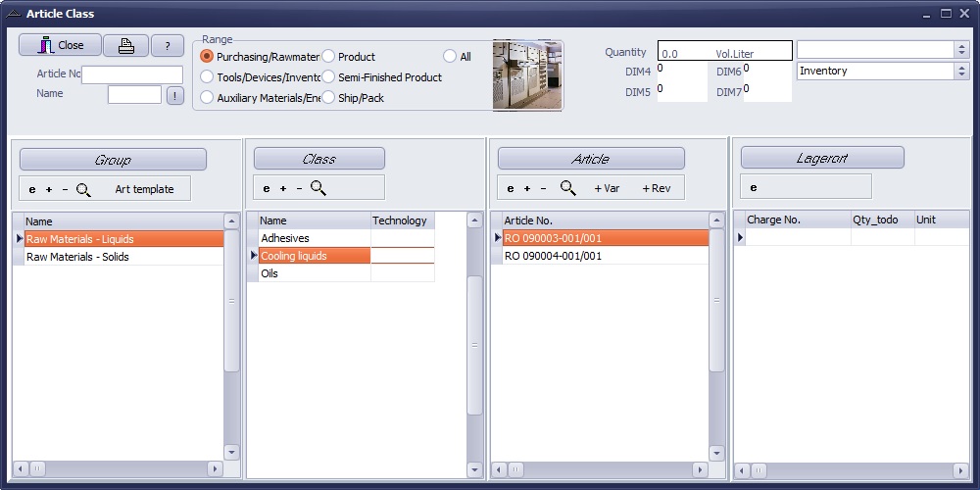This screenshot has width=980, height=490.
Task: Select Raw Materials - Solids group row
Action: pyautogui.click(x=78, y=257)
